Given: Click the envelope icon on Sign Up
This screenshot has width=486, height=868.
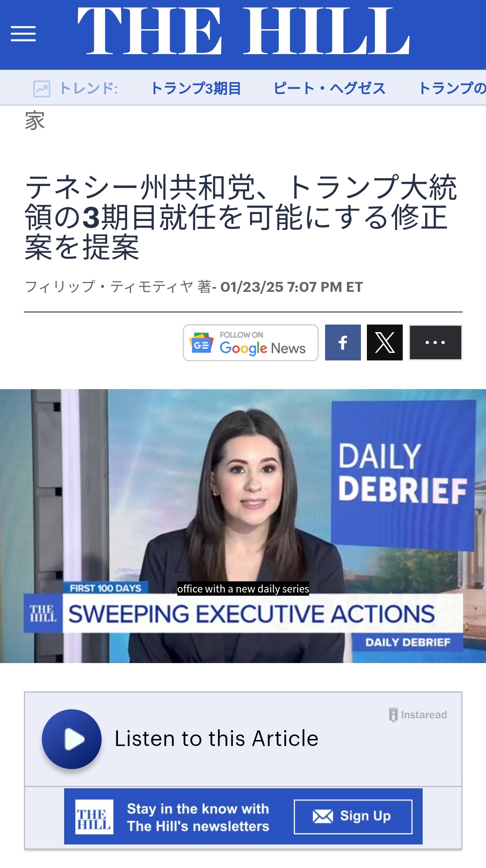Looking at the screenshot, I should click(x=323, y=817).
